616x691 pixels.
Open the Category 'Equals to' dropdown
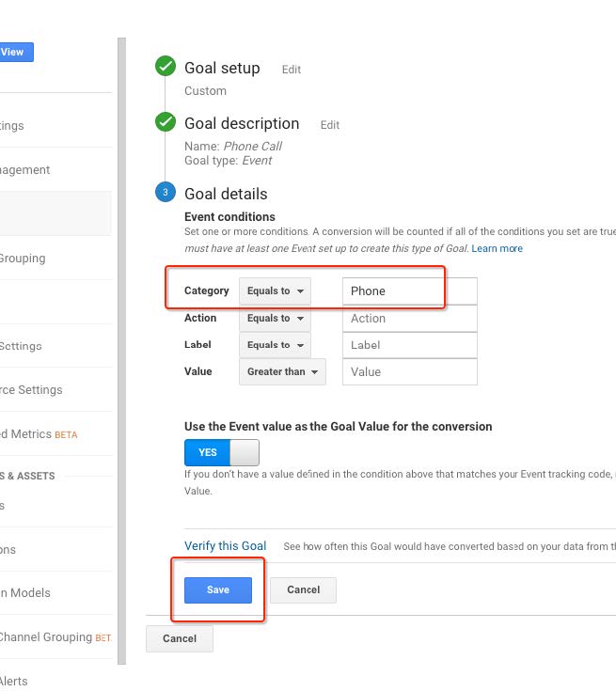coord(275,291)
